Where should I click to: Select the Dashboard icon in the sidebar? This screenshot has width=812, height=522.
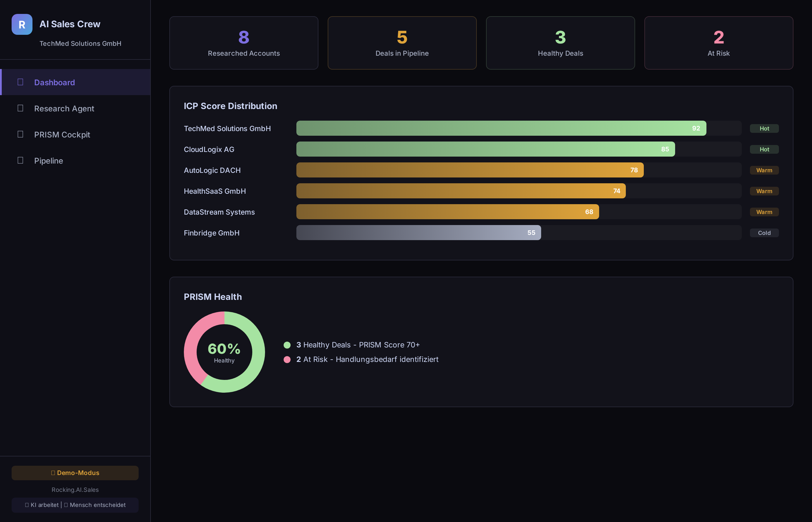(x=21, y=82)
